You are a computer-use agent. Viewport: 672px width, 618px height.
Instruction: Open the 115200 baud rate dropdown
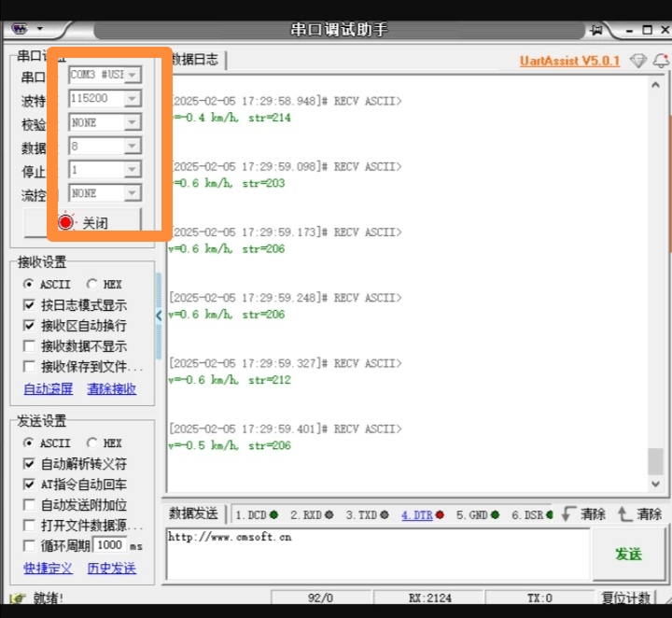133,98
